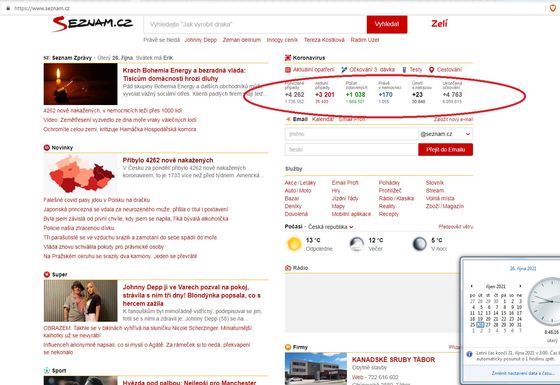Open the @seznam.cz domain dropdown
Screen dimensions: 560x385
click(446, 134)
